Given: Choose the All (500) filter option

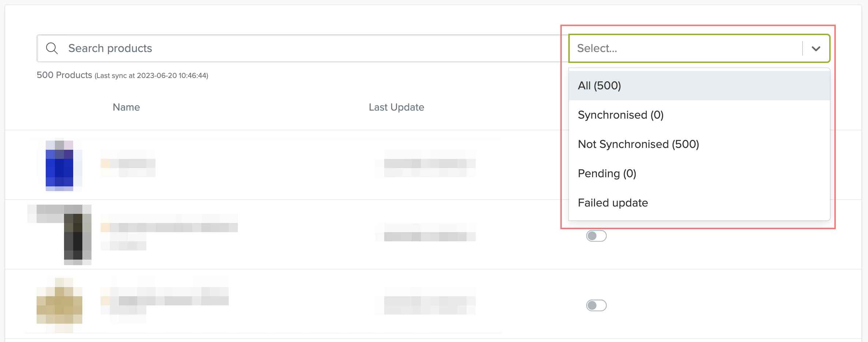Looking at the screenshot, I should [x=699, y=86].
